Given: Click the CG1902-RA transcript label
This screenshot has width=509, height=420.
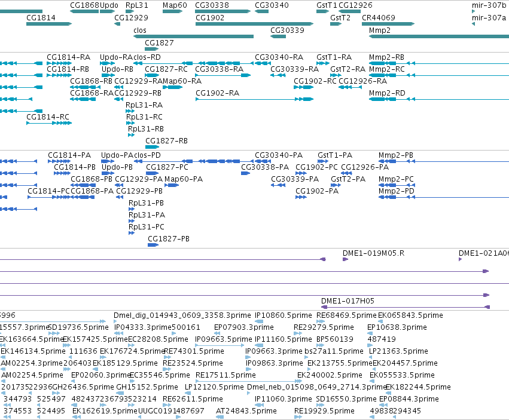Looking at the screenshot, I should tap(217, 93).
